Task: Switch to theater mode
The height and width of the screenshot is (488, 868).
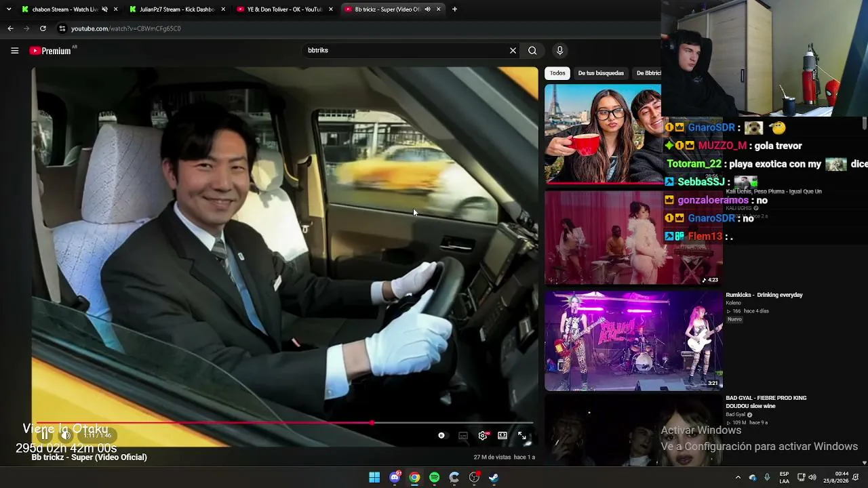Action: click(502, 436)
